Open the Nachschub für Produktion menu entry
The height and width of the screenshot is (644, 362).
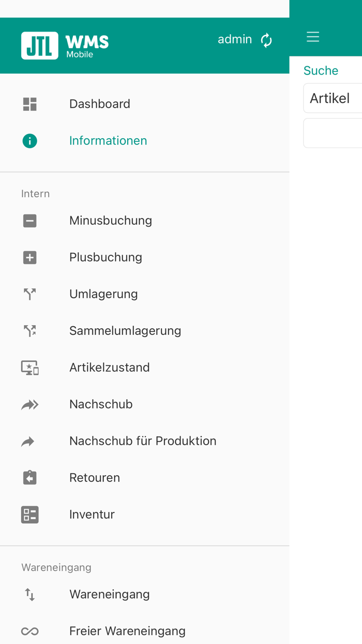point(143,441)
